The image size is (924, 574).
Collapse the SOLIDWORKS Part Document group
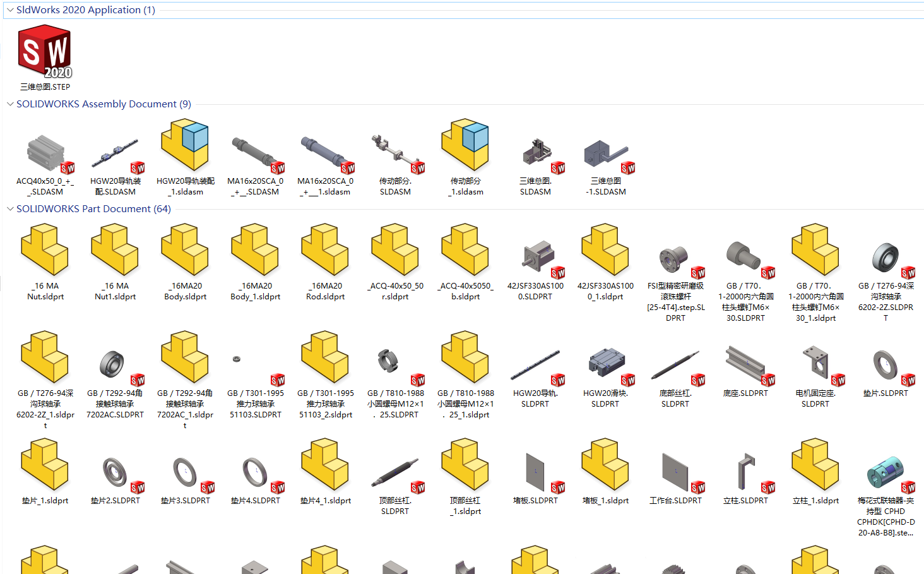[x=9, y=209]
